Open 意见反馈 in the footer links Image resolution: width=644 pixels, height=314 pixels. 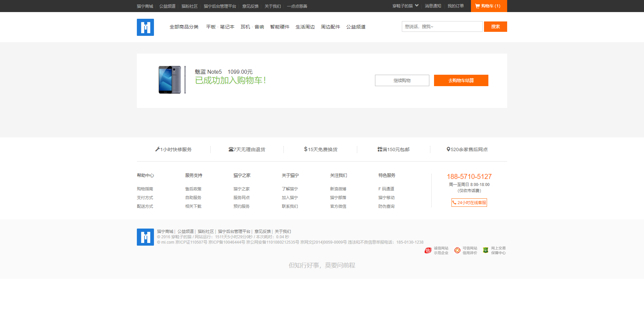pyautogui.click(x=263, y=232)
